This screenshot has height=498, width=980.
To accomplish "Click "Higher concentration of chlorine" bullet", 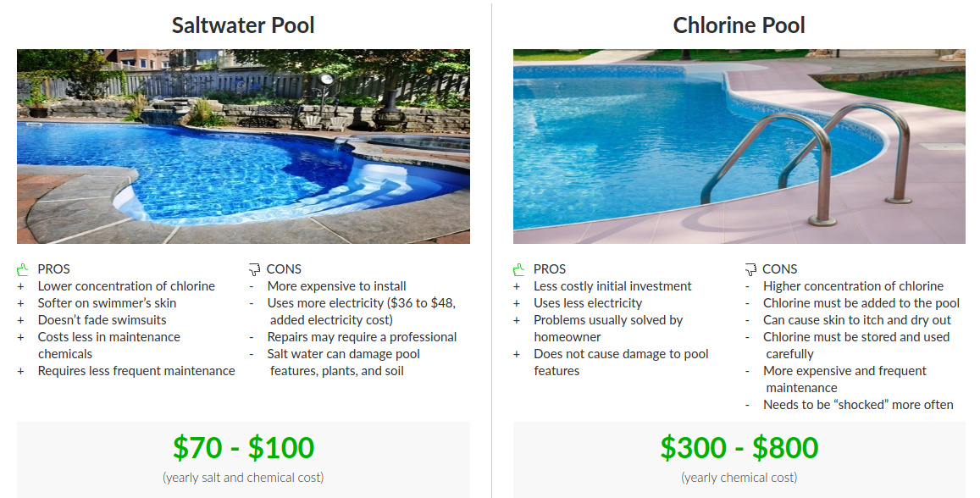I will (x=853, y=286).
